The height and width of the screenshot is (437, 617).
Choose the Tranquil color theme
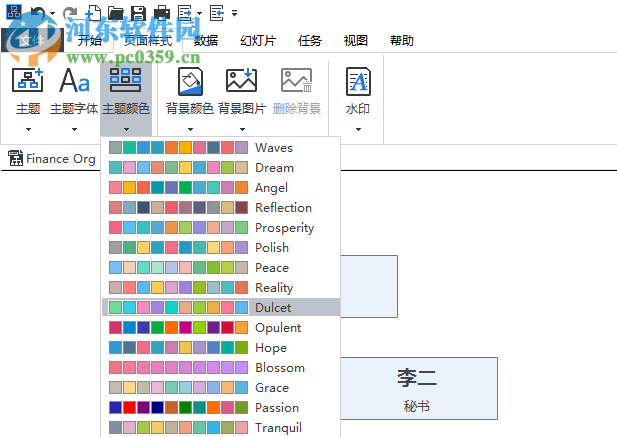[x=221, y=427]
